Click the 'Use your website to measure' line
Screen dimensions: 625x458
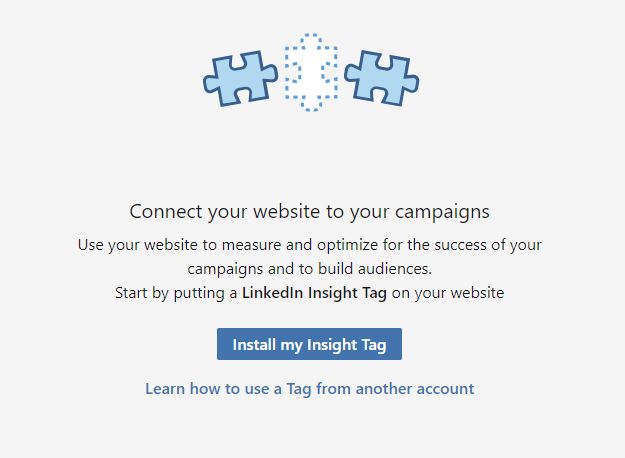tap(310, 245)
